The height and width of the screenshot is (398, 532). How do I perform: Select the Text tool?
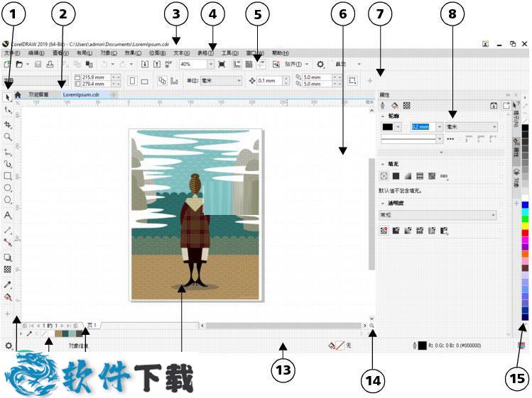pos(8,214)
